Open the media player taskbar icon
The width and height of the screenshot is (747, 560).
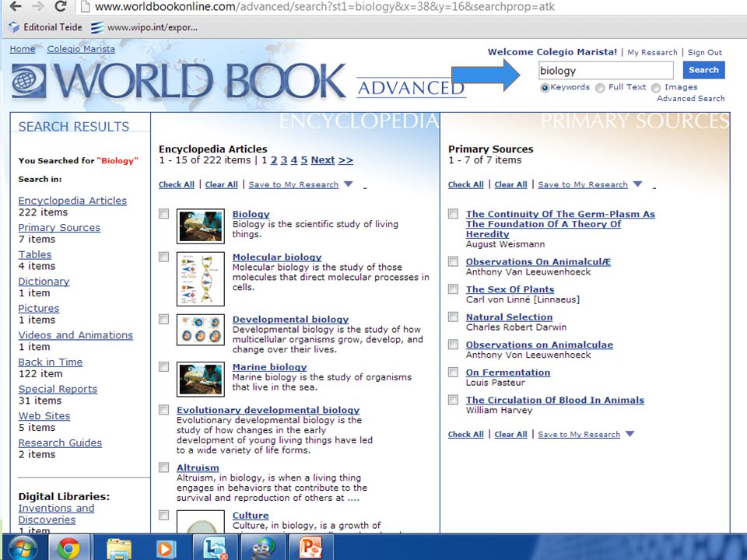(165, 549)
